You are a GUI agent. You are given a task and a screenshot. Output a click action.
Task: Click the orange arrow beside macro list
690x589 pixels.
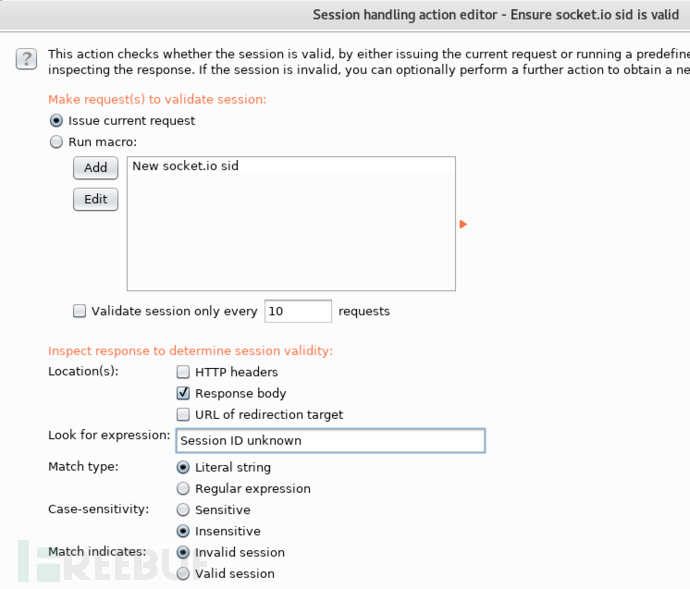463,224
